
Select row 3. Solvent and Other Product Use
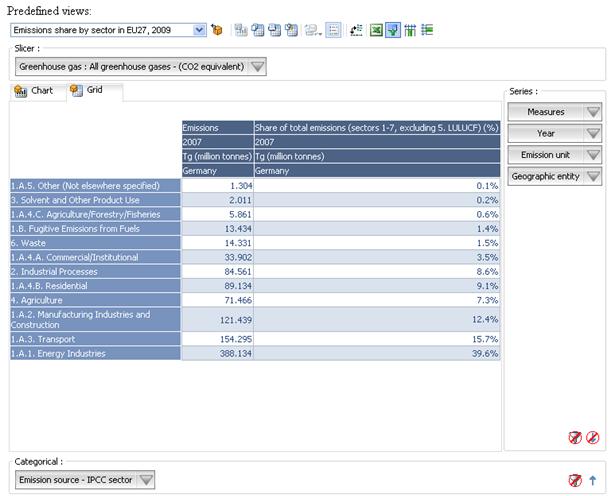tap(95, 200)
